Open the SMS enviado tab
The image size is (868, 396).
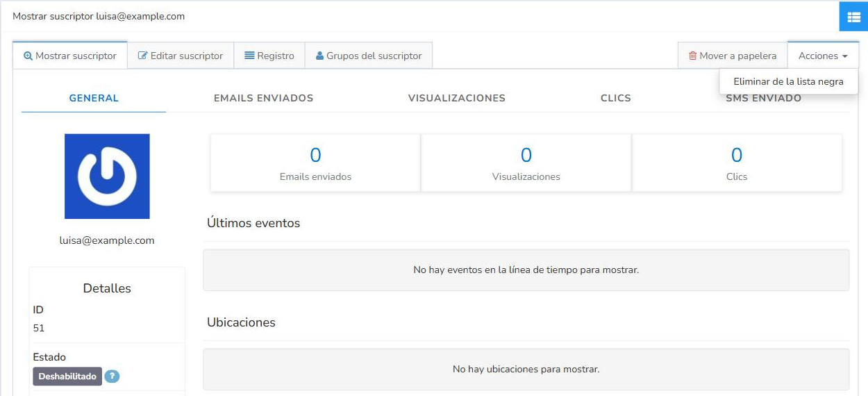point(763,98)
